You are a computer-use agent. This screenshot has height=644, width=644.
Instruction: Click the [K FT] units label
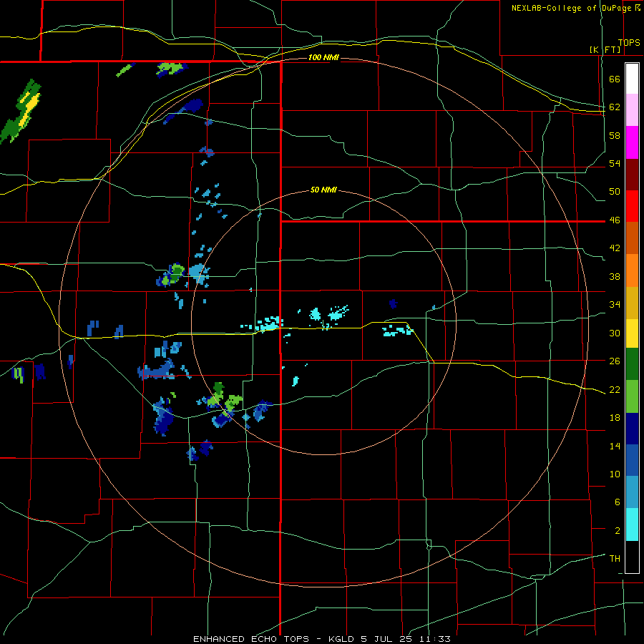pyautogui.click(x=605, y=49)
